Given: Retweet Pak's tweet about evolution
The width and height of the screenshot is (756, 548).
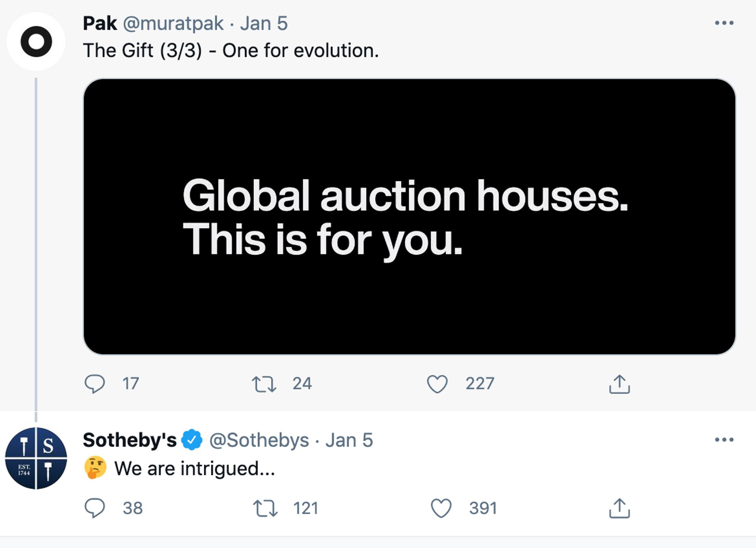Looking at the screenshot, I should point(264,384).
